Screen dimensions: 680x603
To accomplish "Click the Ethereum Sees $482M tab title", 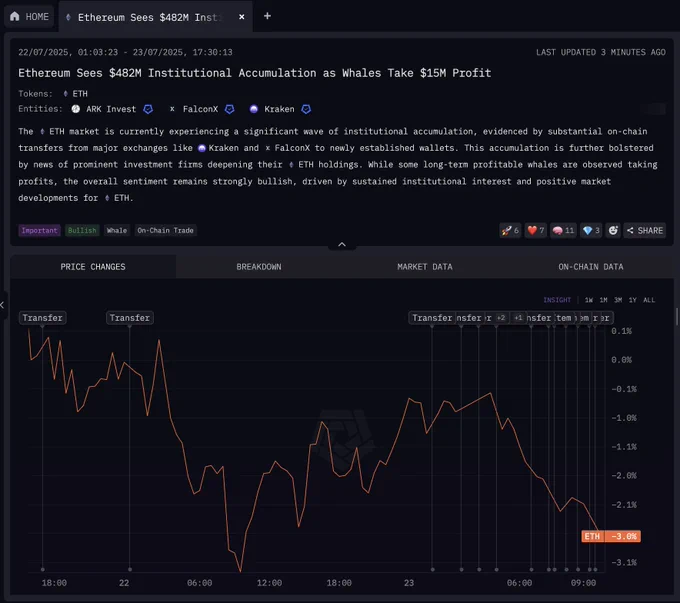I will pos(149,17).
